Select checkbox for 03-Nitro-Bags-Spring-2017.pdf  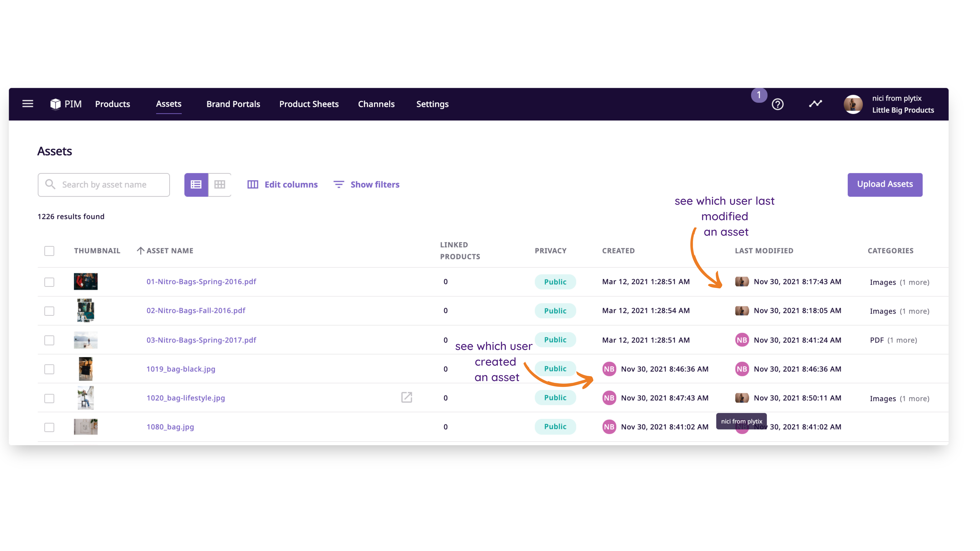point(49,340)
